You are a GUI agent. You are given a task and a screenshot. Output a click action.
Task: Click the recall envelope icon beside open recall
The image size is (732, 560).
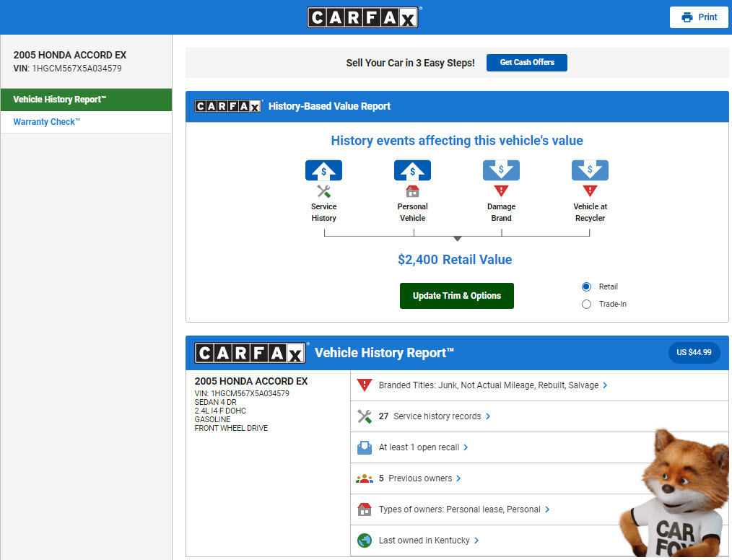point(364,447)
